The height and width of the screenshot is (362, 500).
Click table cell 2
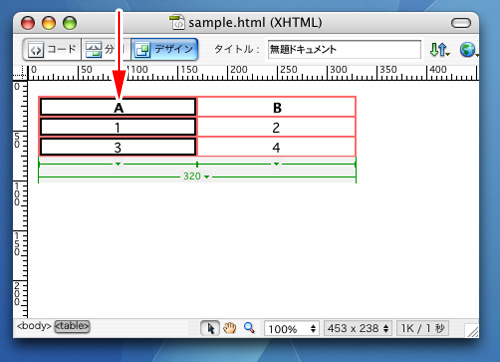tap(277, 127)
